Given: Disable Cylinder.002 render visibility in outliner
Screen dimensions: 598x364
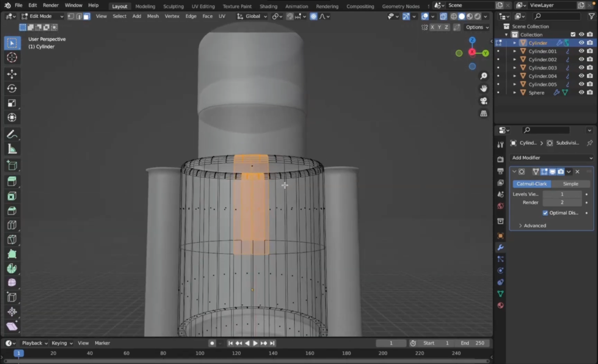Looking at the screenshot, I should tap(590, 60).
